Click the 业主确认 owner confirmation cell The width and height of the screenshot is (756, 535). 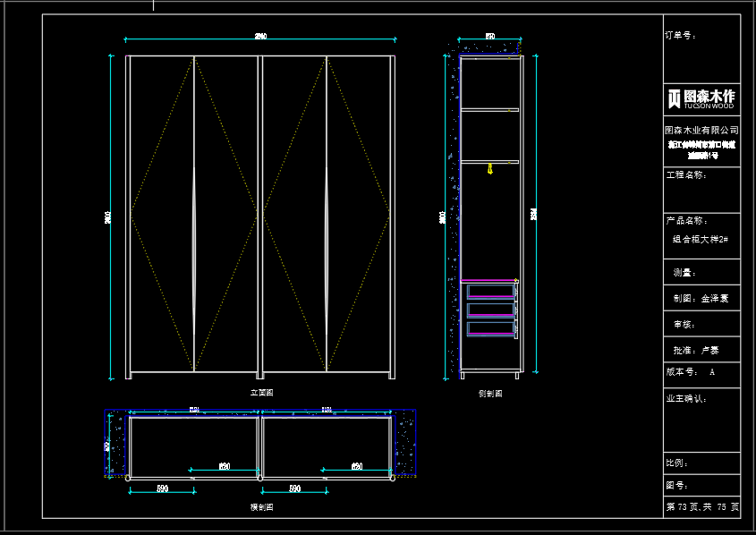[x=686, y=399]
